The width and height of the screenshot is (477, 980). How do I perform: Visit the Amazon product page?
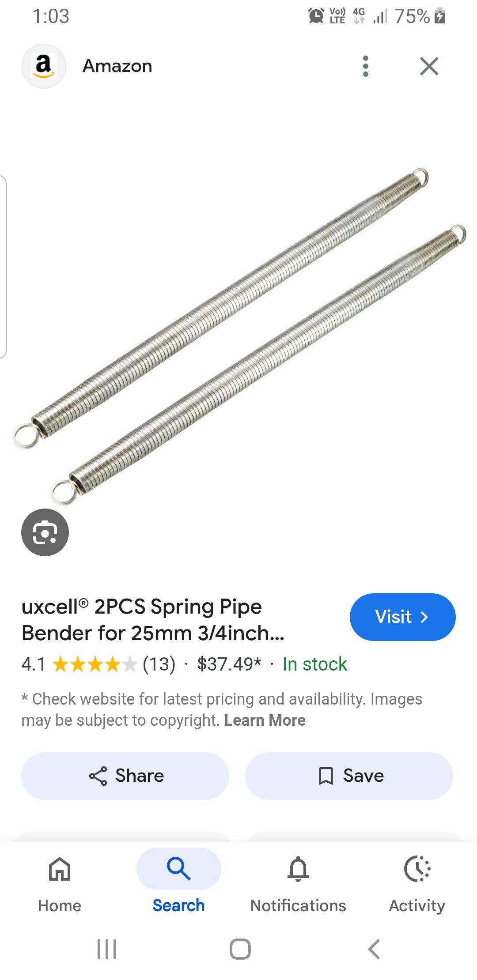point(402,617)
